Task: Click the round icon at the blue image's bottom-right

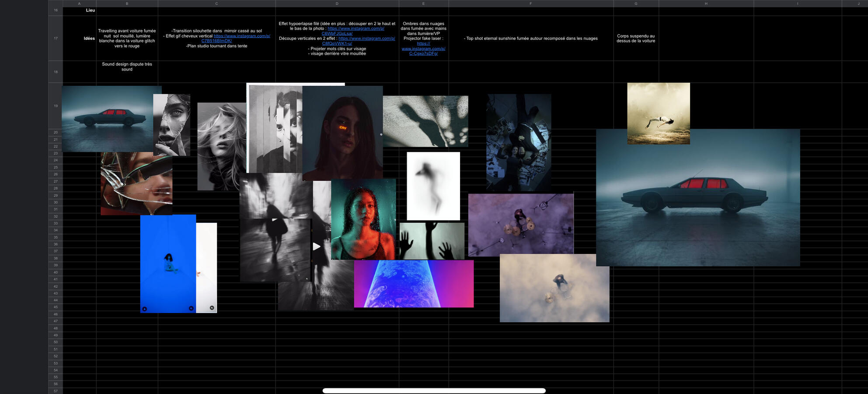Action: coord(191,308)
